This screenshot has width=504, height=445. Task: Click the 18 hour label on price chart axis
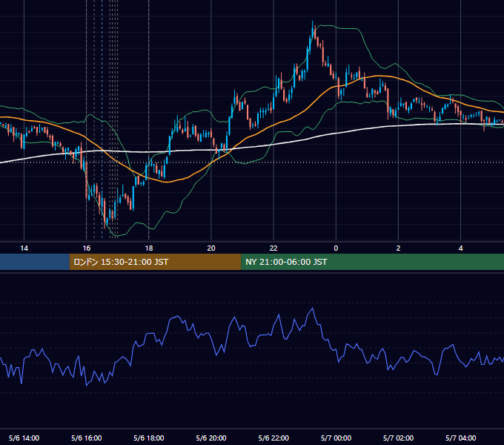[x=149, y=248]
